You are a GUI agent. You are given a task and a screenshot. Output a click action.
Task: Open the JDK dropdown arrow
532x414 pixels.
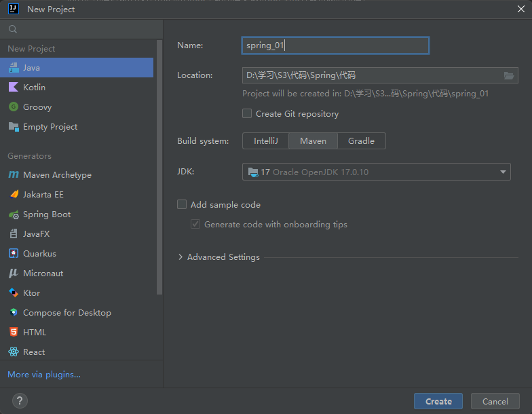pos(503,172)
